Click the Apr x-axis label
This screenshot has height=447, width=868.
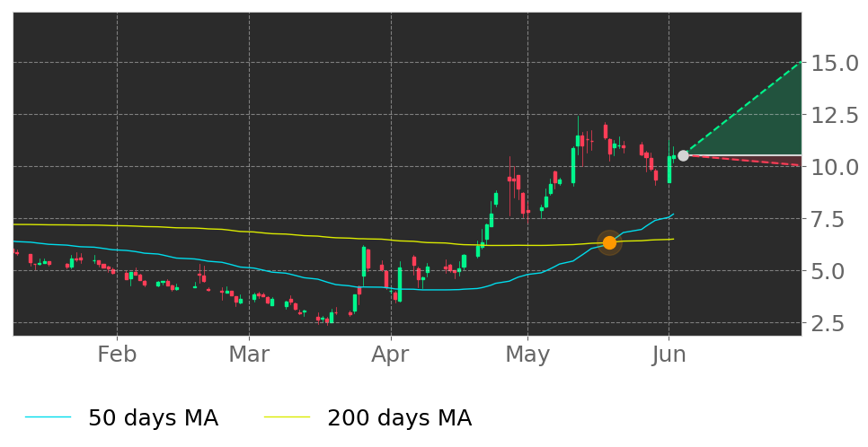[x=391, y=355]
